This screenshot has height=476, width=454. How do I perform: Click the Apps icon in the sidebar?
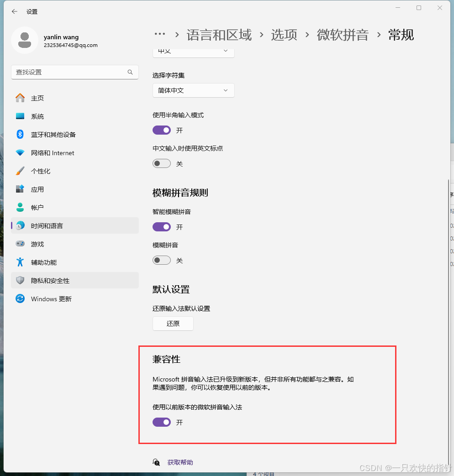[x=20, y=189]
